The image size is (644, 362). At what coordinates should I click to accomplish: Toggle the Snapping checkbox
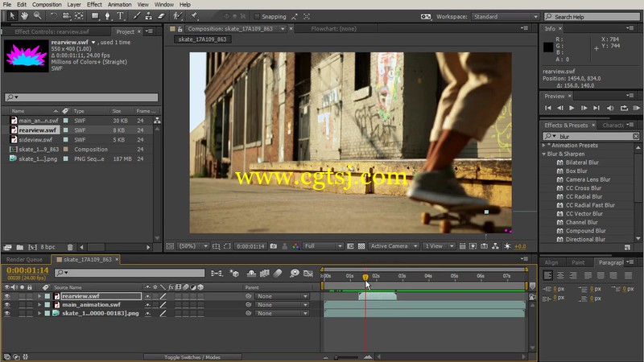[257, 16]
